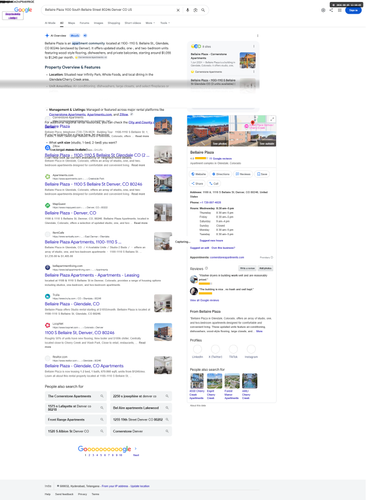Switch to the Shopping tab
The width and height of the screenshot is (370, 500).
tap(114, 23)
